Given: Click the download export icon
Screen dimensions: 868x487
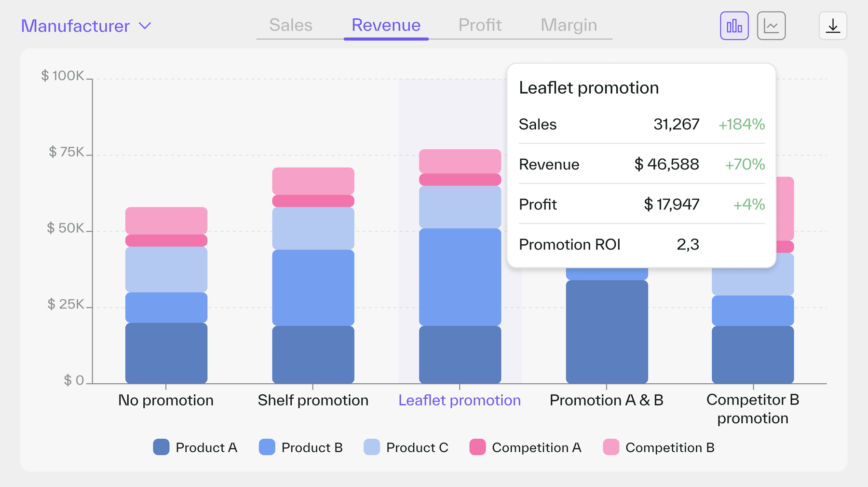Looking at the screenshot, I should (832, 25).
